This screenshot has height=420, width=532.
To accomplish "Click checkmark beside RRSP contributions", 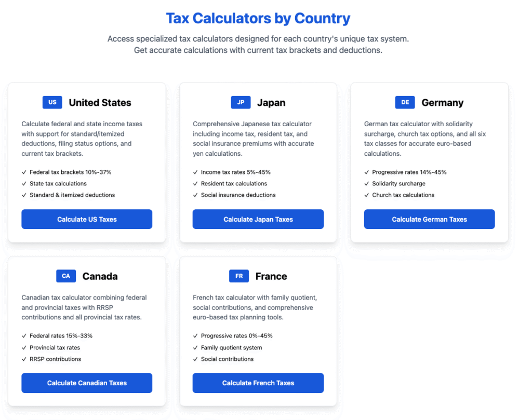I will 24,359.
